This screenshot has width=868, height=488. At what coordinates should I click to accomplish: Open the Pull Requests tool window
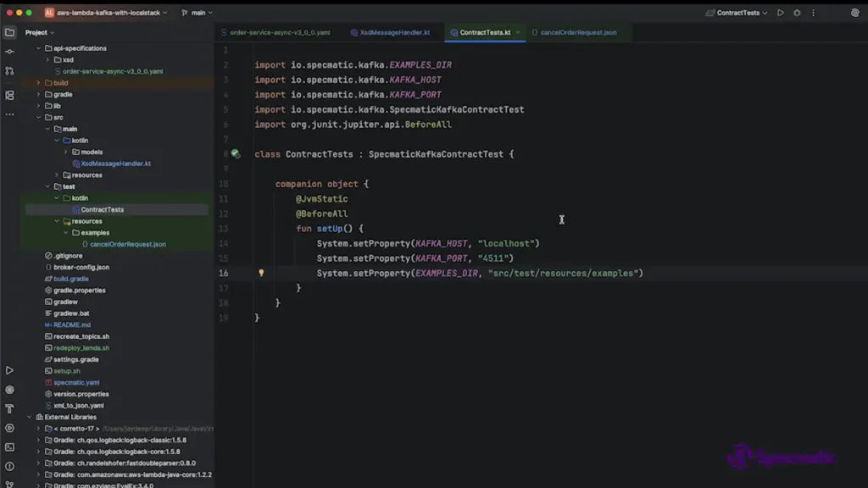click(x=9, y=73)
